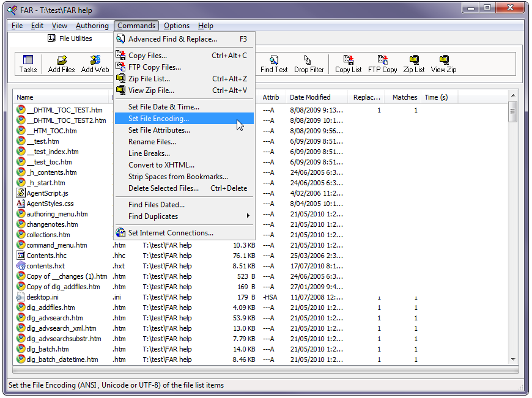Open the Find Text tool
This screenshot has height=398, width=532.
pos(274,64)
